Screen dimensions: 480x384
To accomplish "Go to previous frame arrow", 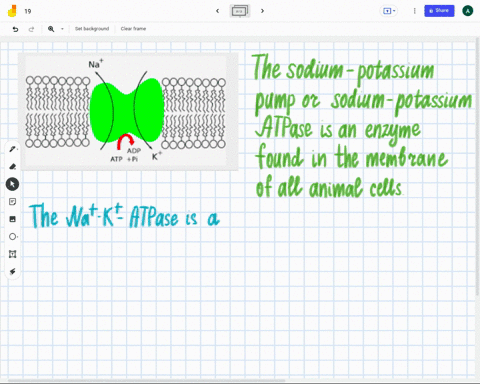I will tap(218, 11).
